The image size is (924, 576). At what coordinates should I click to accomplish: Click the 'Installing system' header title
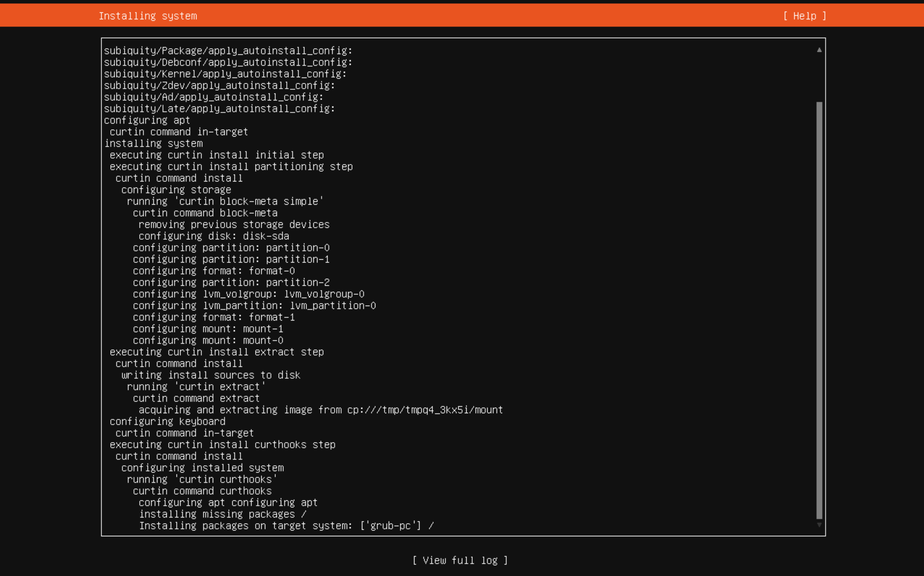coord(148,16)
